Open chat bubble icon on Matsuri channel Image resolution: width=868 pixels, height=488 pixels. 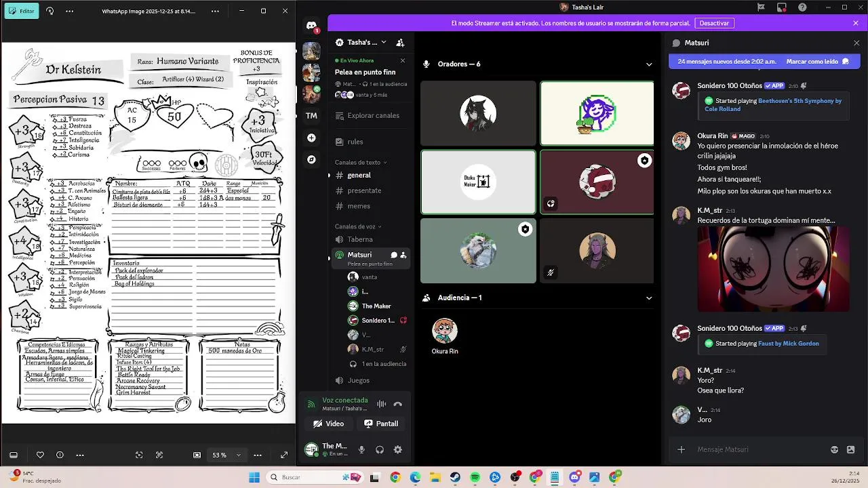tap(393, 255)
